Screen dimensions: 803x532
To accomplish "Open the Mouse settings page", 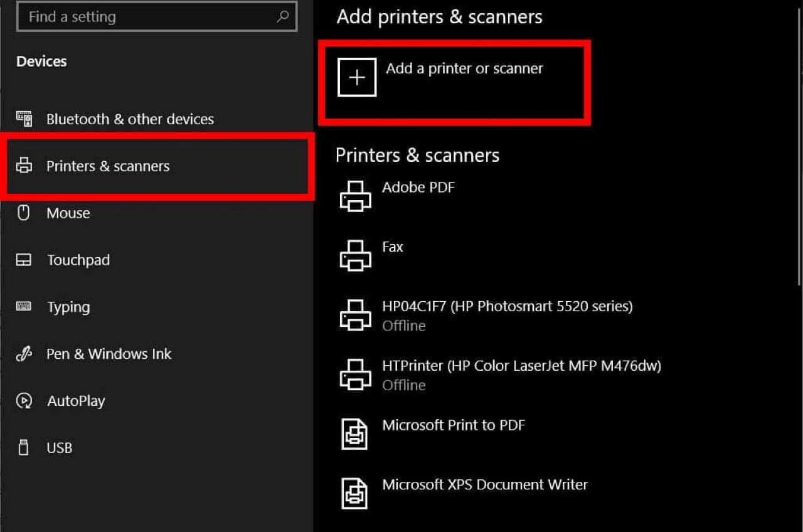I will (x=68, y=213).
